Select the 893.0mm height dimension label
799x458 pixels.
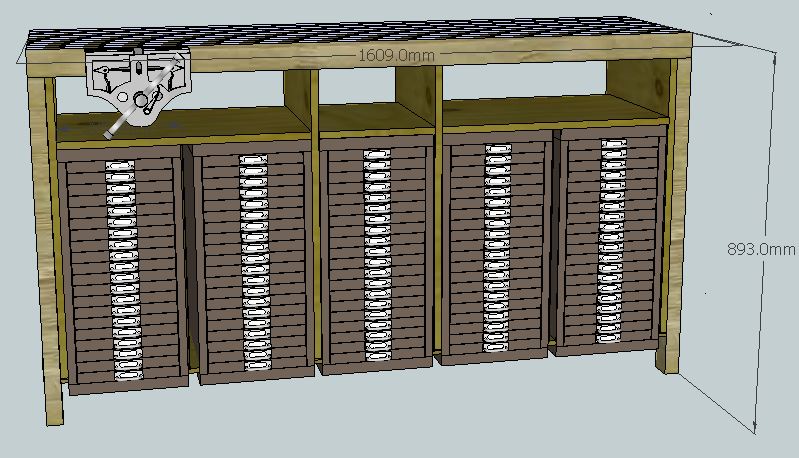pos(761,249)
